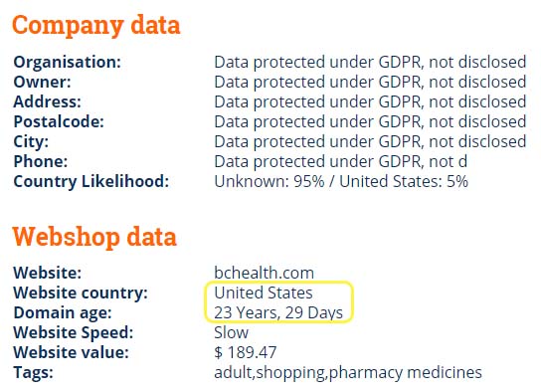The height and width of the screenshot is (392, 541).
Task: Select the bchealth.com website value
Action: [264, 273]
